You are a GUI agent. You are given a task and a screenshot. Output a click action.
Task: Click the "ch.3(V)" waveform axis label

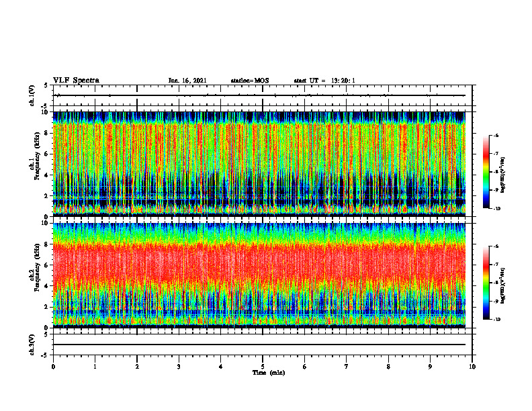pyautogui.click(x=32, y=345)
